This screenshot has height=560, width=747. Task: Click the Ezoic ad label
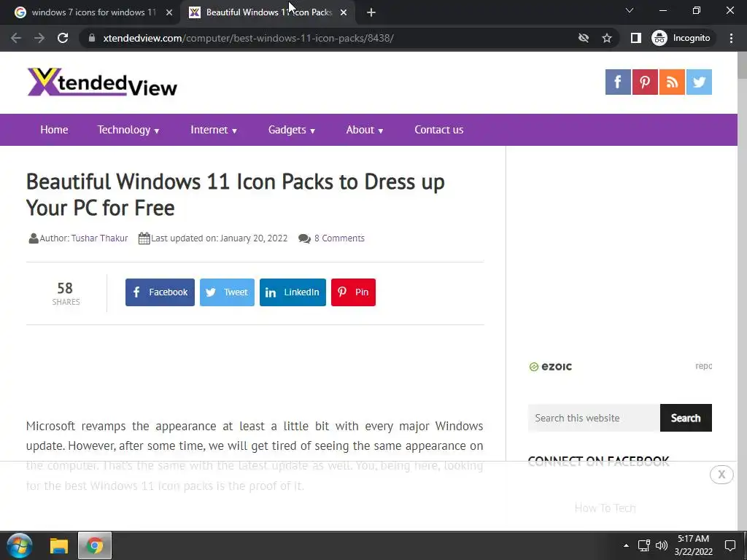coord(550,367)
